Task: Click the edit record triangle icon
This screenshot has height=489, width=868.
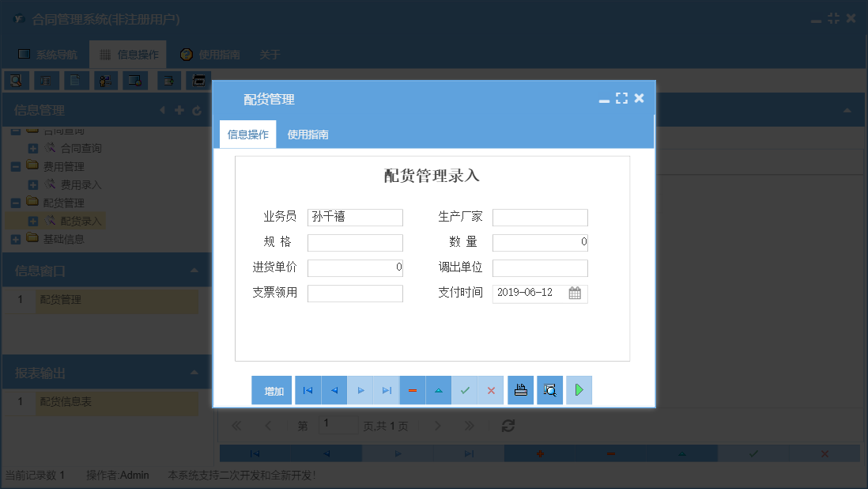Action: click(x=438, y=390)
